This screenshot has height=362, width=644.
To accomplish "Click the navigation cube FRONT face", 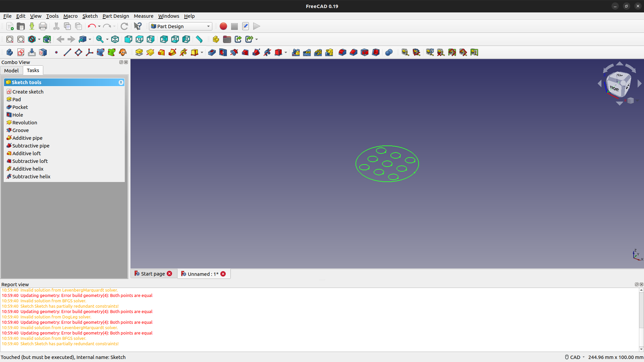I will [614, 89].
